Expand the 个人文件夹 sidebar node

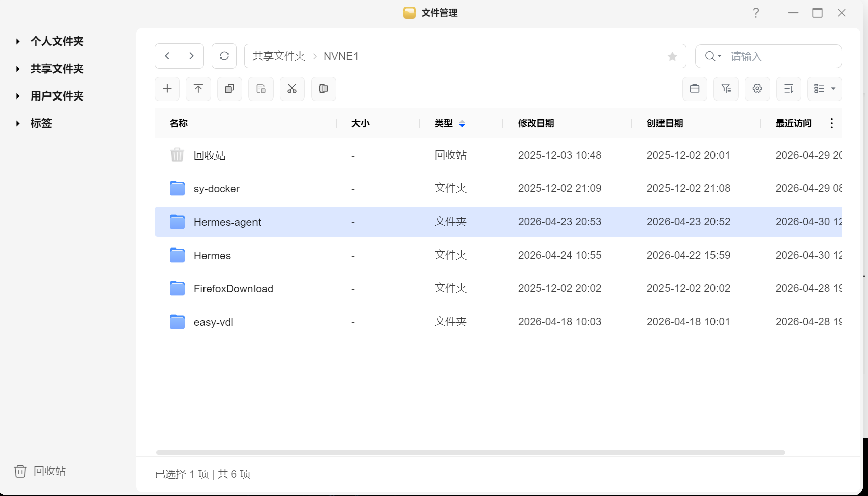tap(18, 41)
